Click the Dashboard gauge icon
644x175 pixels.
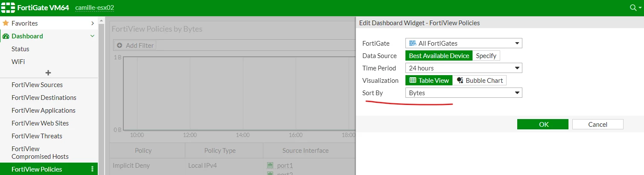(x=6, y=36)
